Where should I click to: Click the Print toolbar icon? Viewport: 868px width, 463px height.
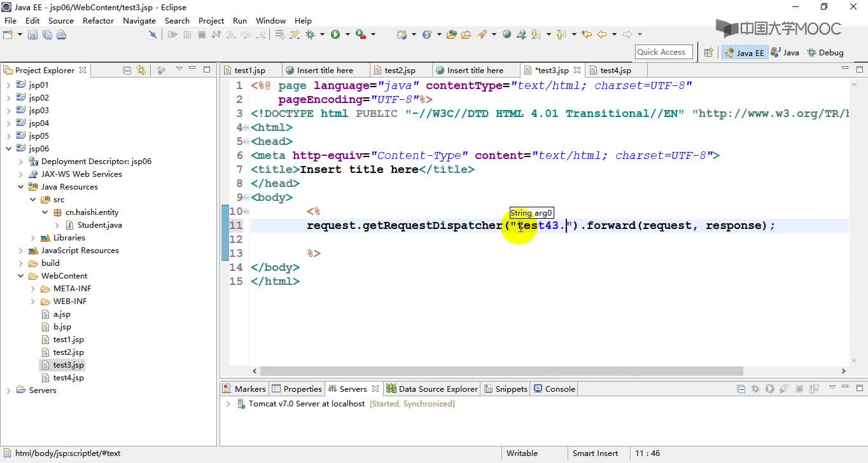(61, 34)
